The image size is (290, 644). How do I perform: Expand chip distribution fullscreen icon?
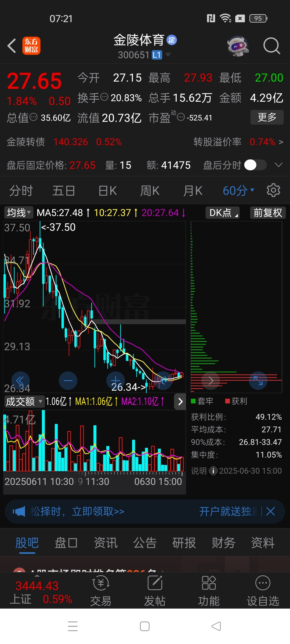[258, 380]
